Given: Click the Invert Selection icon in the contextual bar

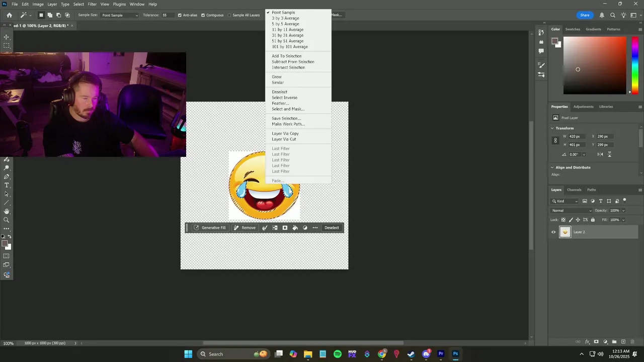Looking at the screenshot, I should [x=275, y=228].
